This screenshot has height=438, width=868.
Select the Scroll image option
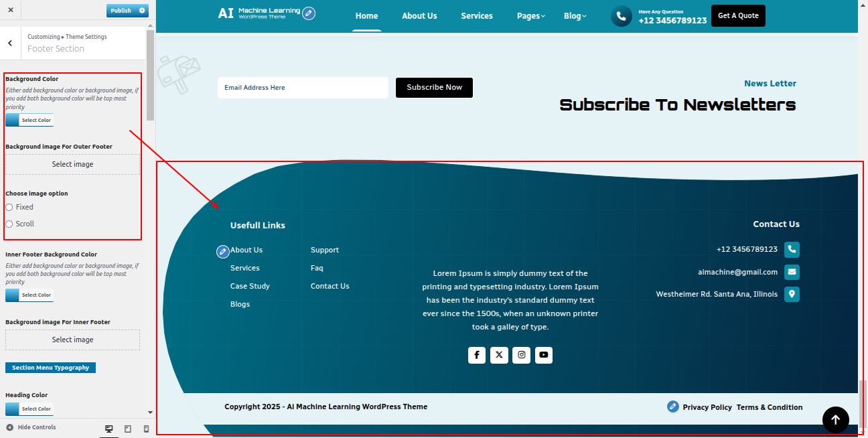click(x=9, y=224)
